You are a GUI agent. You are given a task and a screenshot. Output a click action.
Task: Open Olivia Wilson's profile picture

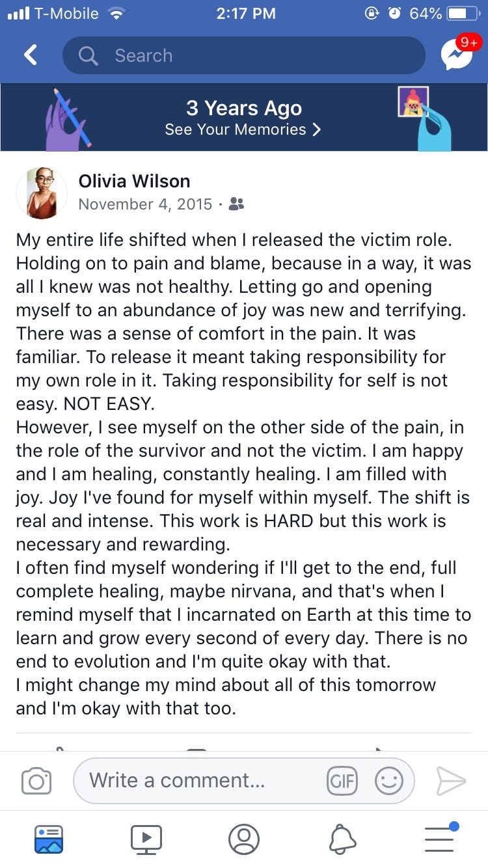click(x=42, y=193)
